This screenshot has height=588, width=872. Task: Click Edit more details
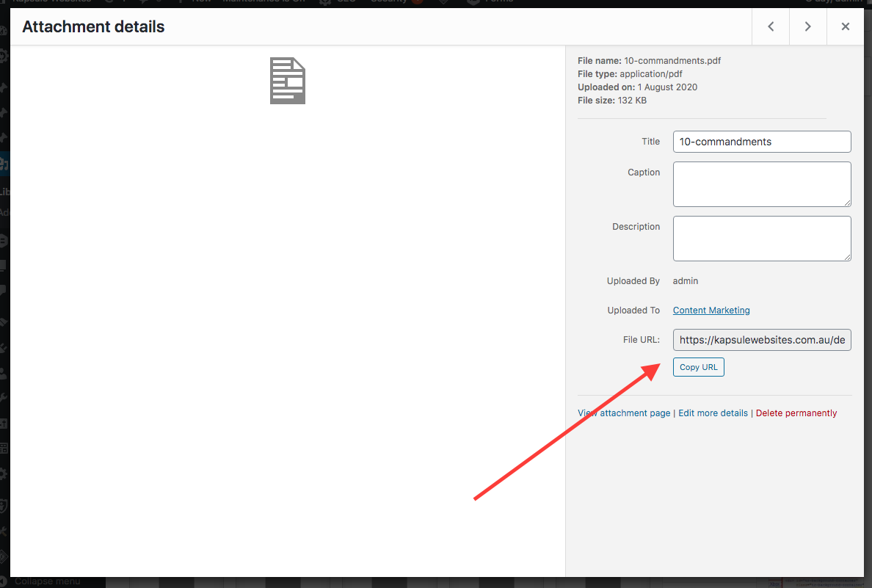click(712, 413)
